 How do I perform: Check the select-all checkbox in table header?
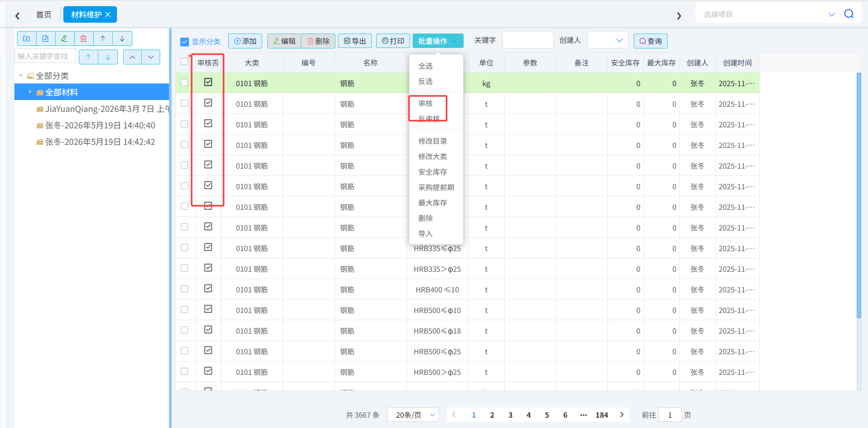(185, 62)
